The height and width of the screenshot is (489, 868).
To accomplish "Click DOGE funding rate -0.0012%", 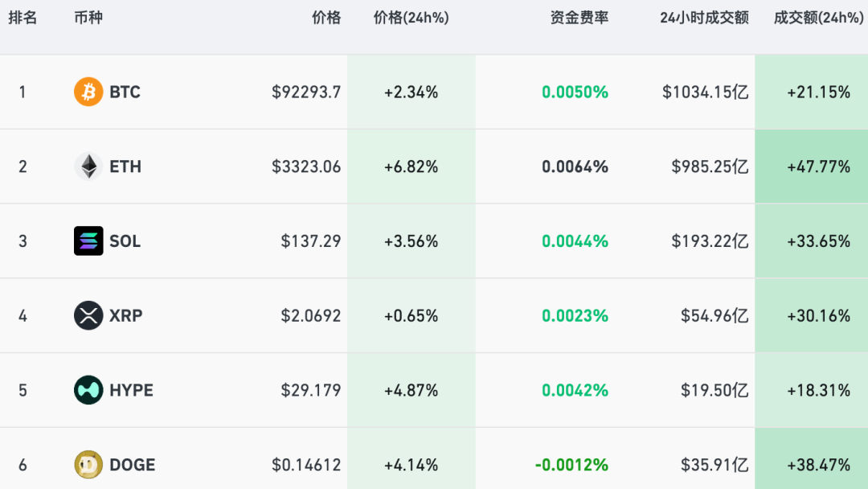I will (571, 465).
